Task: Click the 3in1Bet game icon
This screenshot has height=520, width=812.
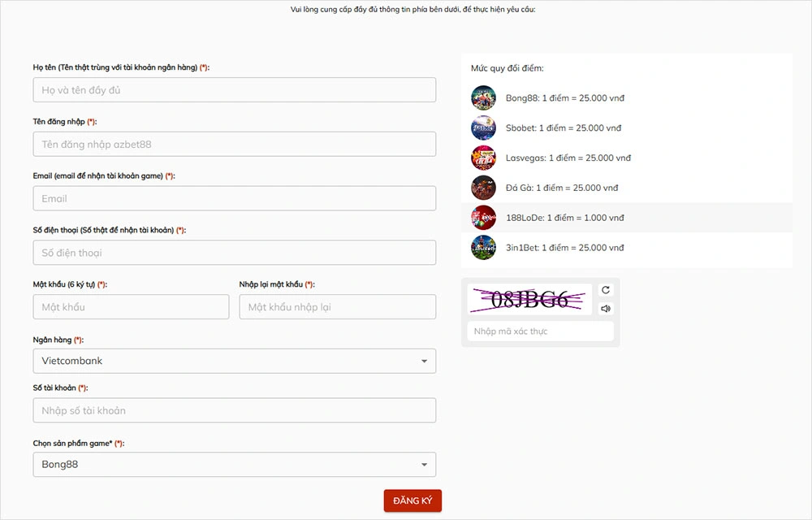Action: point(484,248)
